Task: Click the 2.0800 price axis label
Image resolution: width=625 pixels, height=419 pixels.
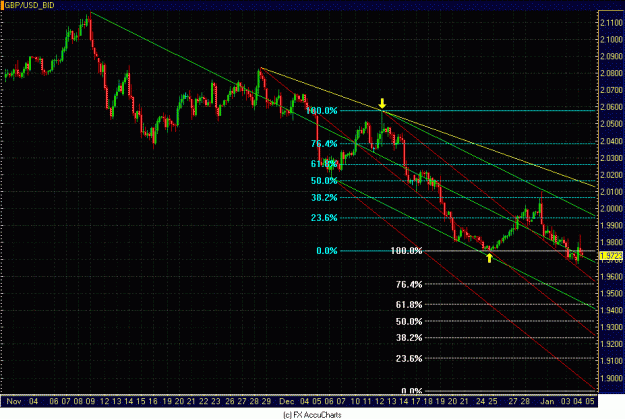Action: point(611,73)
